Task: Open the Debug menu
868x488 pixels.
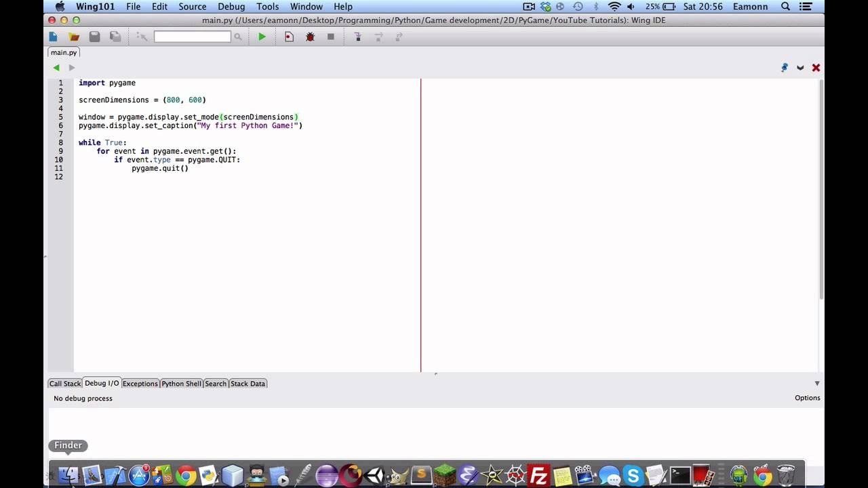Action: tap(231, 6)
